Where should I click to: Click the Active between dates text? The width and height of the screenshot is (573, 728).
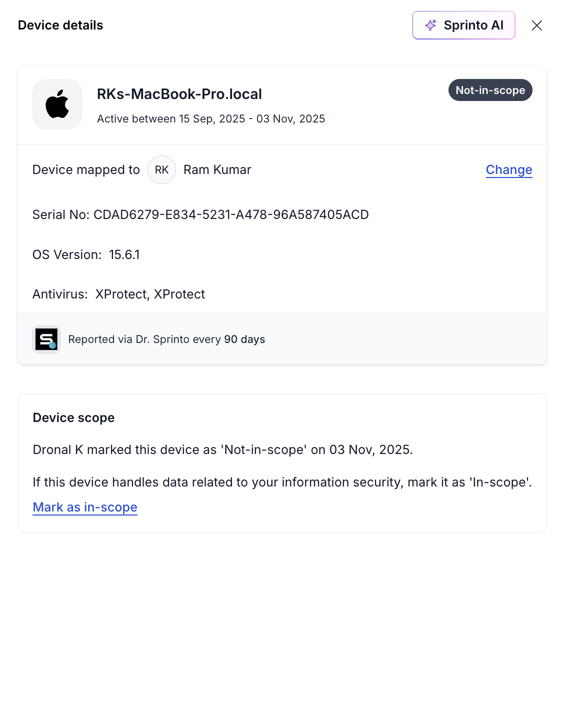coord(211,119)
